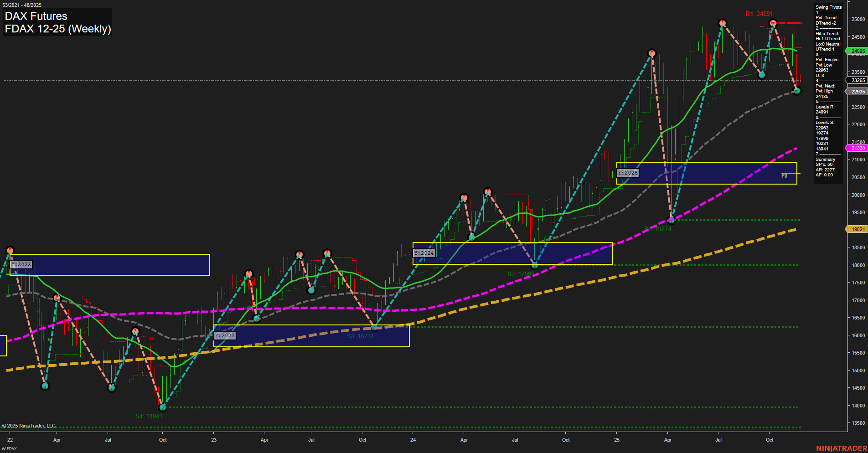
Task: Select the Y:2025 zone label
Action: [x=628, y=173]
